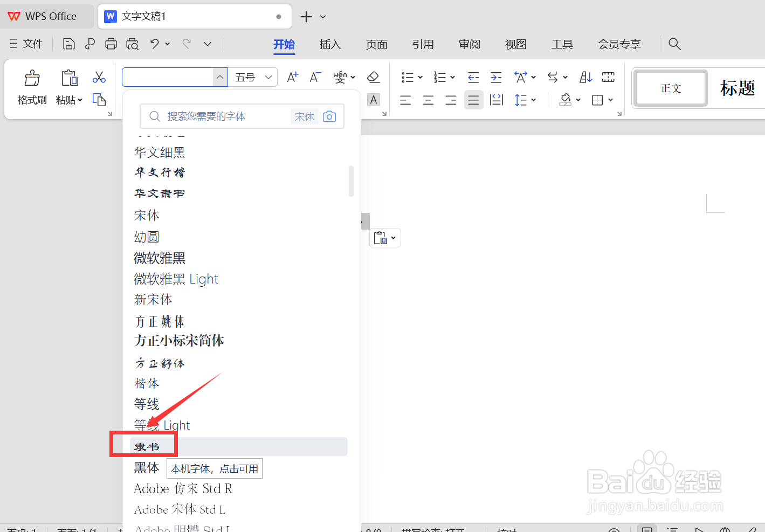
Task: Click the pinyin guide annotation icon
Action: click(x=340, y=77)
